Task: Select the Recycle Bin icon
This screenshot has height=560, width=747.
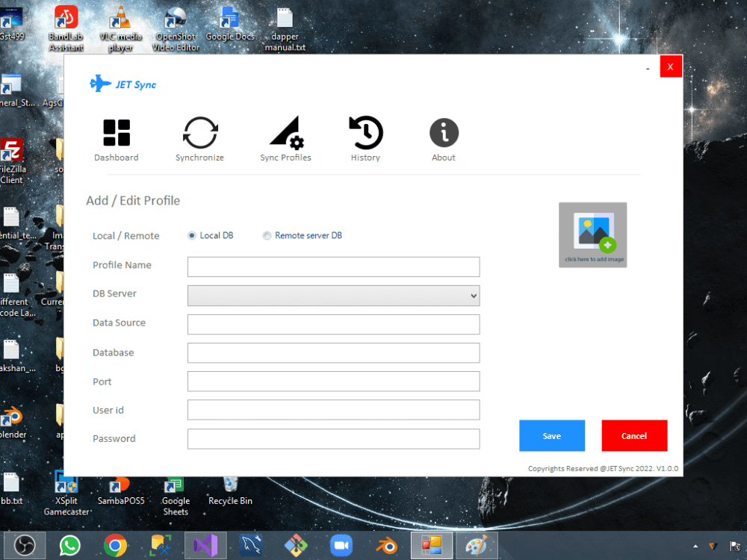Action: [230, 491]
